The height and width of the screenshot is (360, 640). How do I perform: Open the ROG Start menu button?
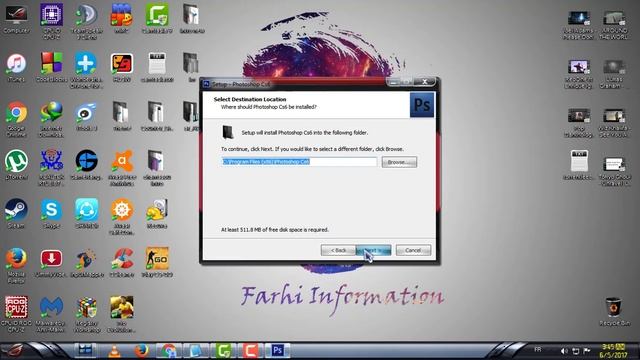[15, 351]
